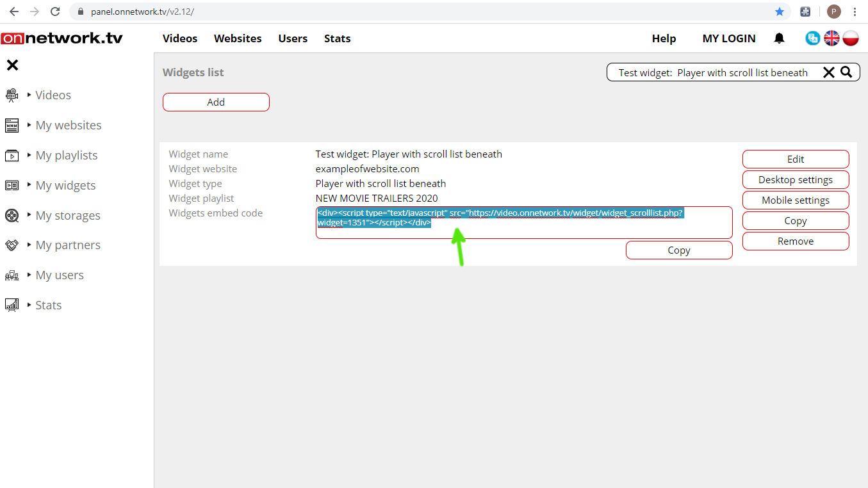Open Chrome three-dot menu
Image resolution: width=868 pixels, height=488 pixels.
coord(855,12)
